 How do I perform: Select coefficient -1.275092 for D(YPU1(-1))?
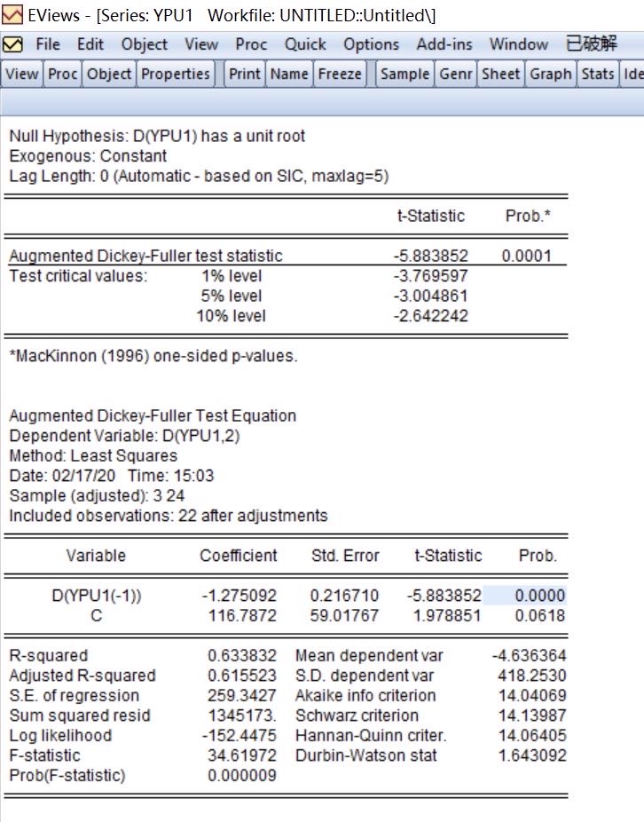coord(240,596)
